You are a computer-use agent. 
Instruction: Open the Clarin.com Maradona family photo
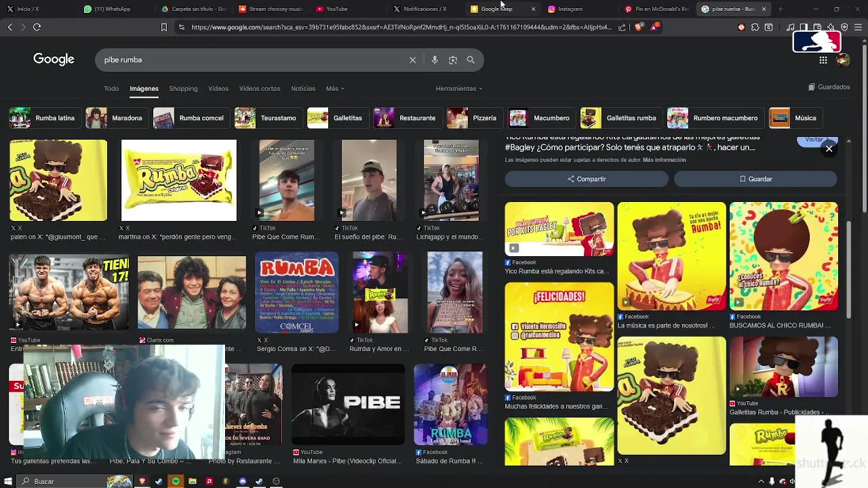[x=192, y=292]
